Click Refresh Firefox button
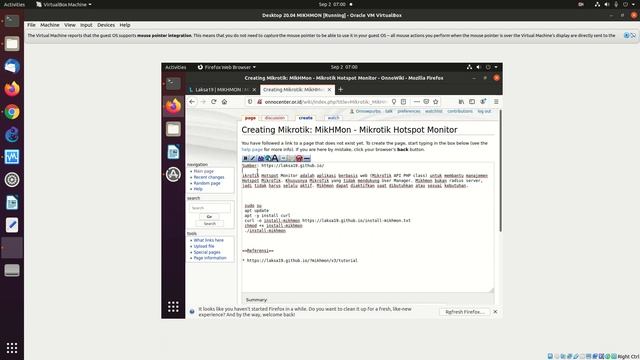640x360 pixels. click(x=464, y=312)
